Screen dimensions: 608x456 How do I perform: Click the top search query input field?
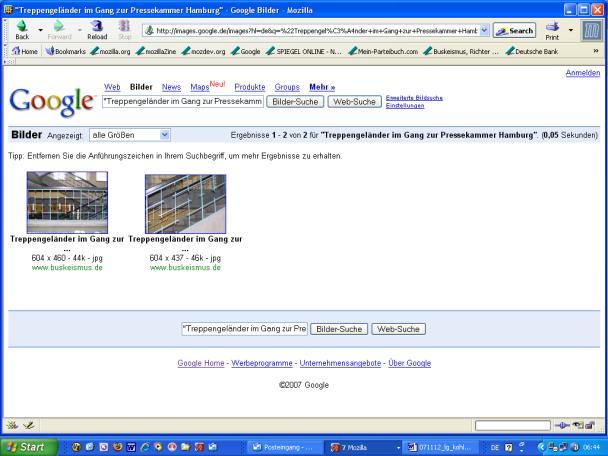point(183,102)
